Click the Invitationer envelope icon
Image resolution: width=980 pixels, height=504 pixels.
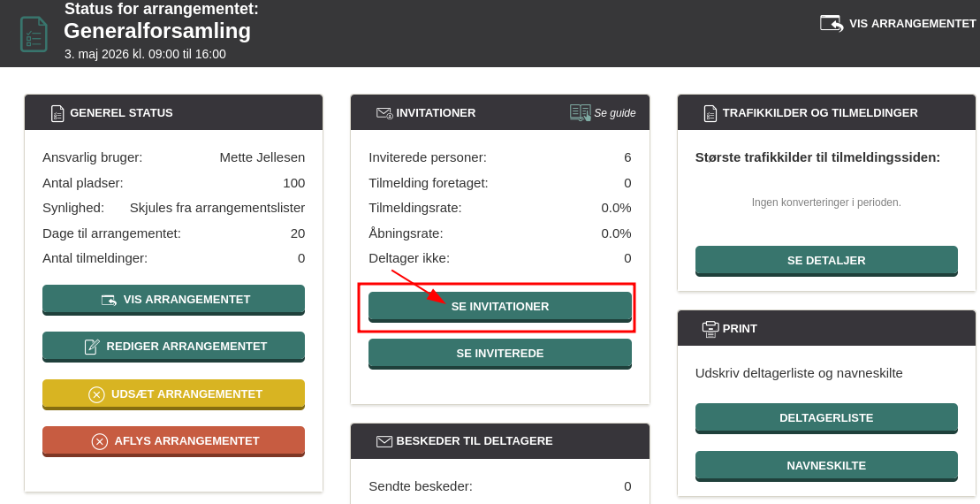[x=384, y=113]
